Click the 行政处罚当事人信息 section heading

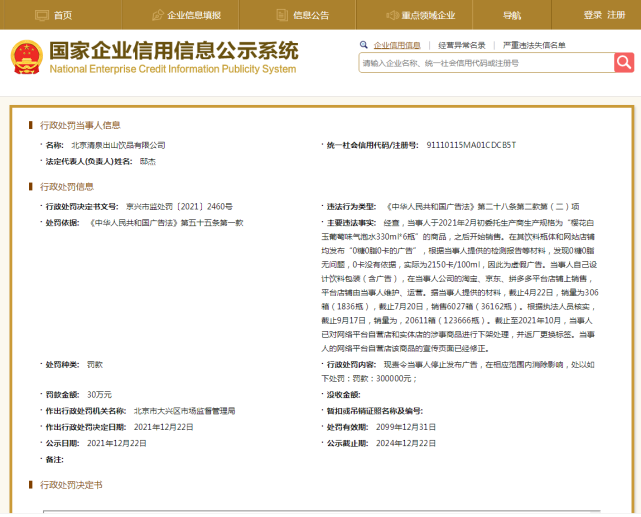[x=80, y=125]
